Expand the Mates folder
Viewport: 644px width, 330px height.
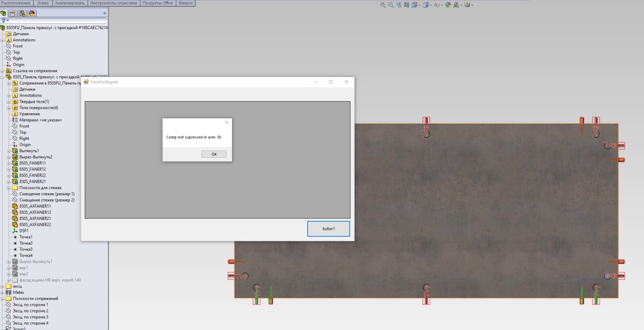[3, 292]
